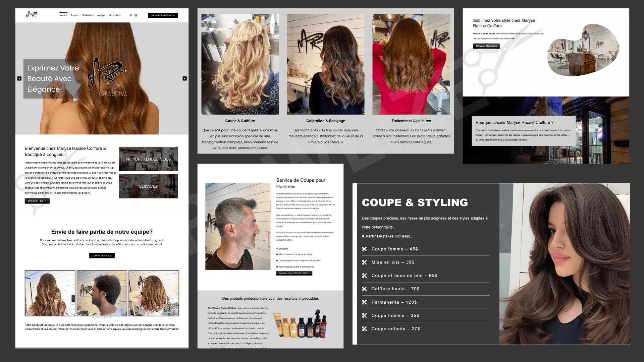Click the CONTACTEZ-NOUS button
The width and height of the screenshot is (644, 362).
coord(102,256)
